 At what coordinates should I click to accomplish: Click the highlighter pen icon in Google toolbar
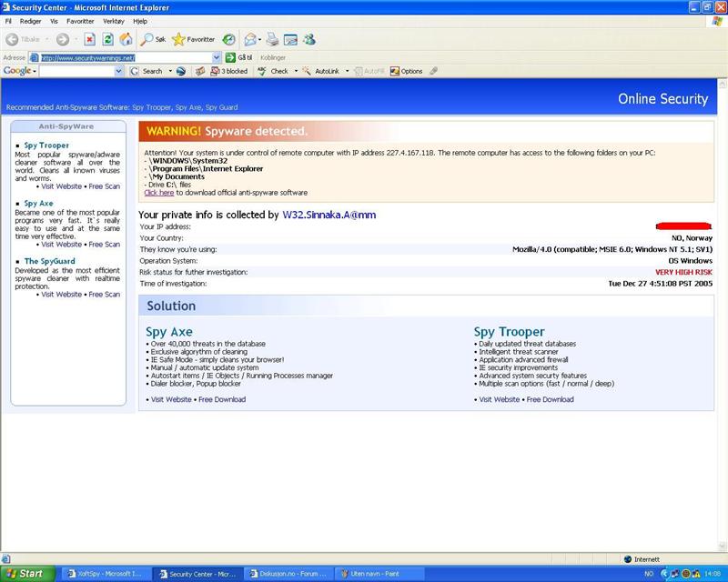point(433,71)
